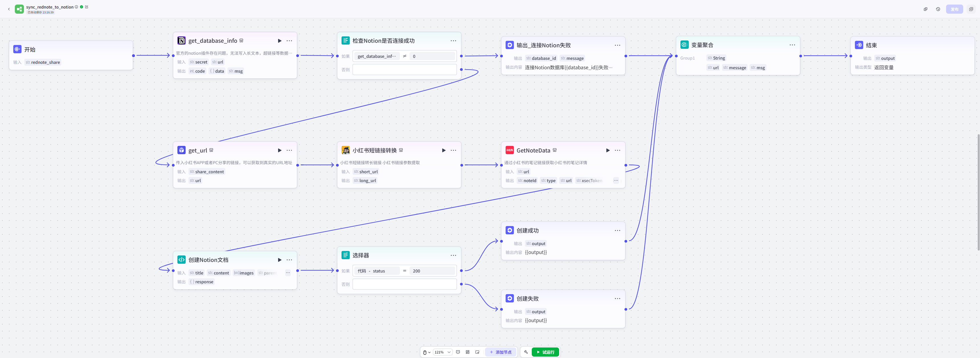Screen dimensions: 980x358
Task: Expand hidden outputs of GetNoteData node
Action: (x=616, y=181)
